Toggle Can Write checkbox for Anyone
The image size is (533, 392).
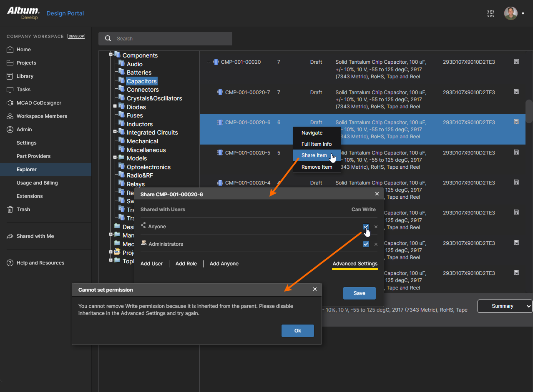point(366,227)
